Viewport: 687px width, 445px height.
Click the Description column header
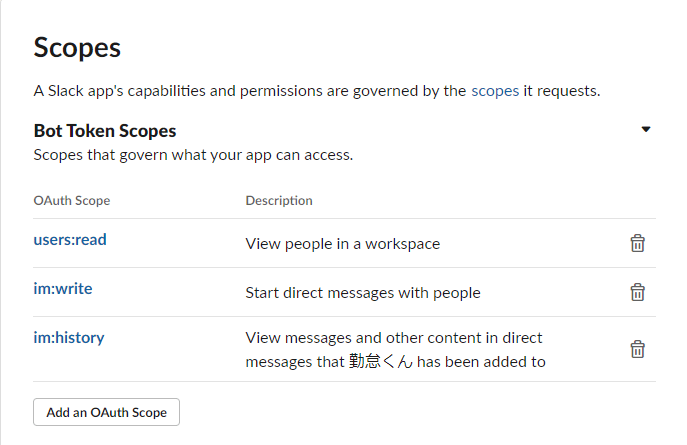(x=279, y=201)
